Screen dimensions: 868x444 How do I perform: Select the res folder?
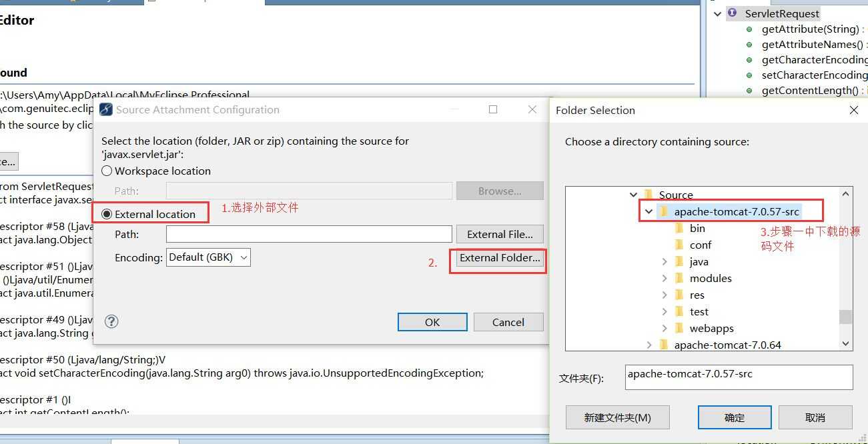tap(697, 295)
